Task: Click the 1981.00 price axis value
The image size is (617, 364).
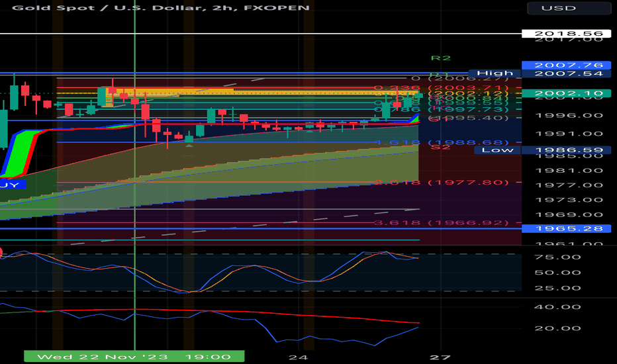Action: click(x=569, y=170)
